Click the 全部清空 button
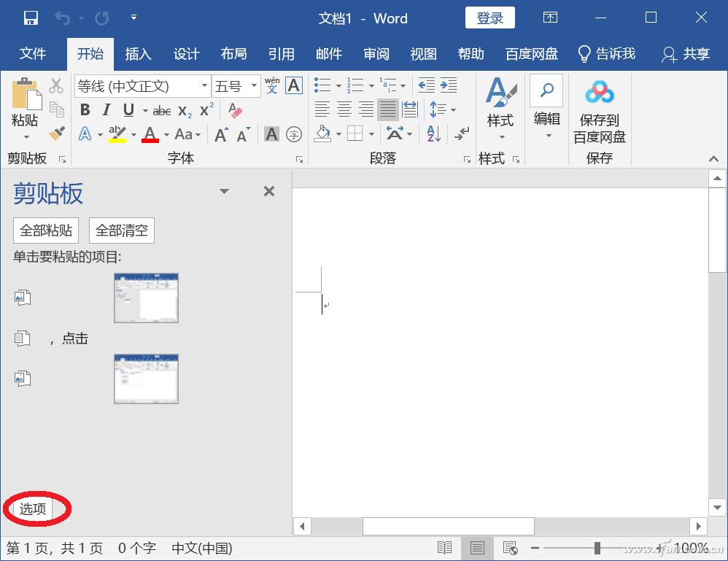728x561 pixels. (x=121, y=230)
